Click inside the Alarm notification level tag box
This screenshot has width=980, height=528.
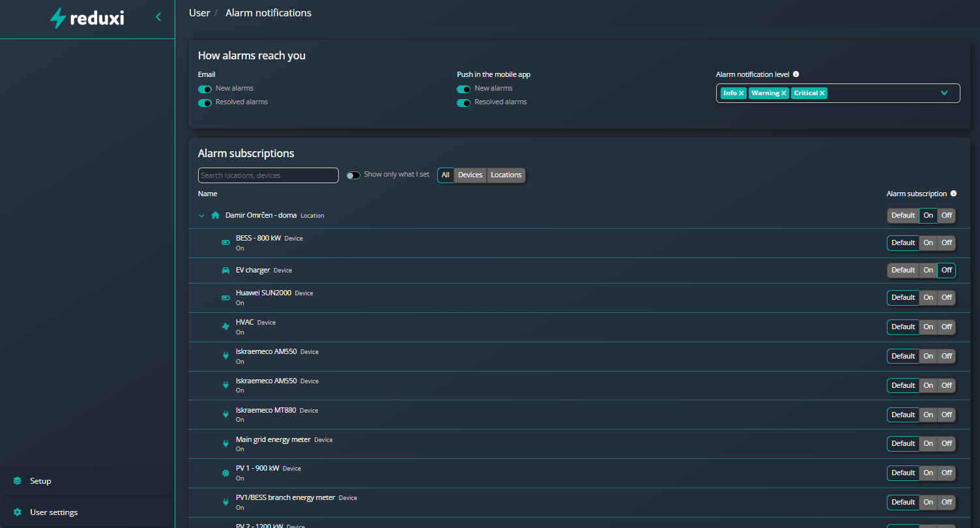point(838,93)
